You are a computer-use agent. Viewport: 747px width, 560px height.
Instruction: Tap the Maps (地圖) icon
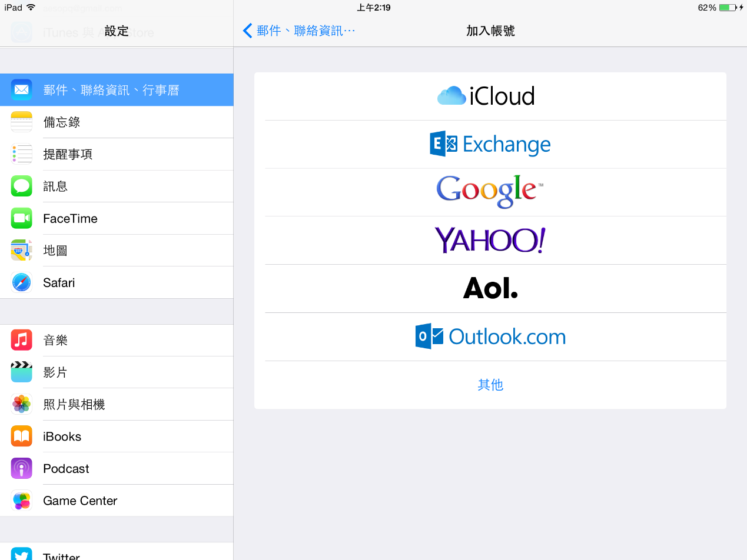pyautogui.click(x=21, y=251)
